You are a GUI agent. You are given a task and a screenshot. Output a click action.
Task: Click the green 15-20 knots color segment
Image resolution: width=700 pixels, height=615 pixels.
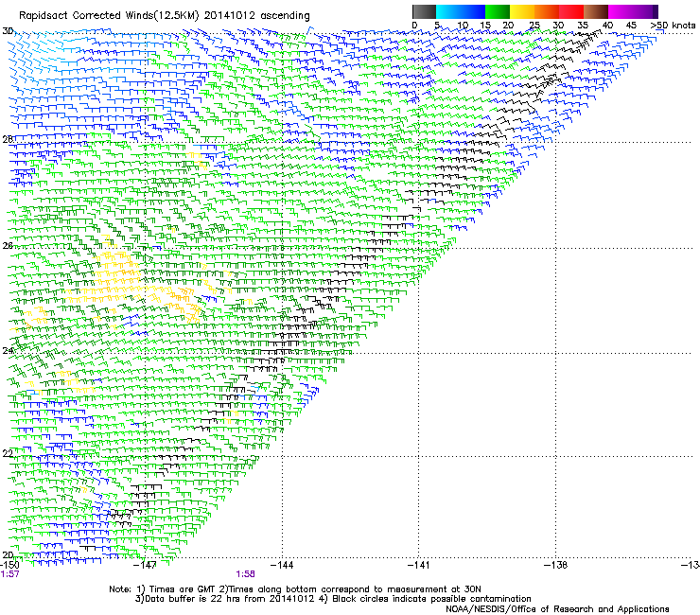498,11
